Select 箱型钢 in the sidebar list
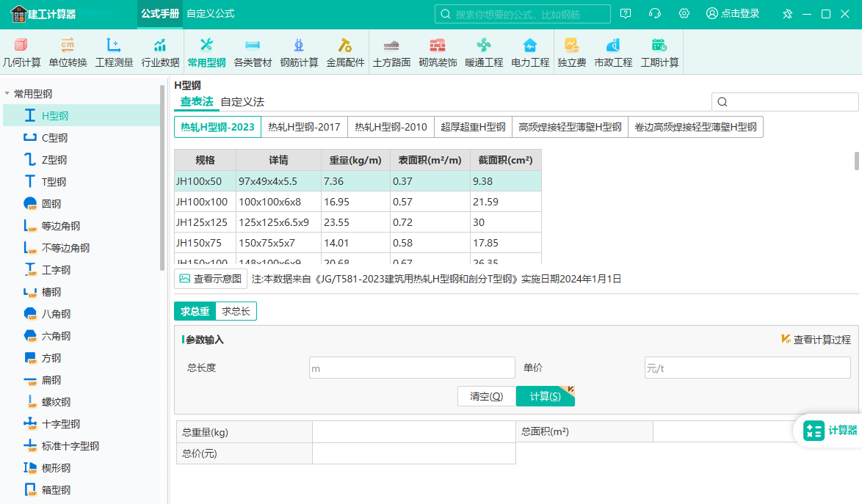The height and width of the screenshot is (504, 862). click(x=56, y=490)
